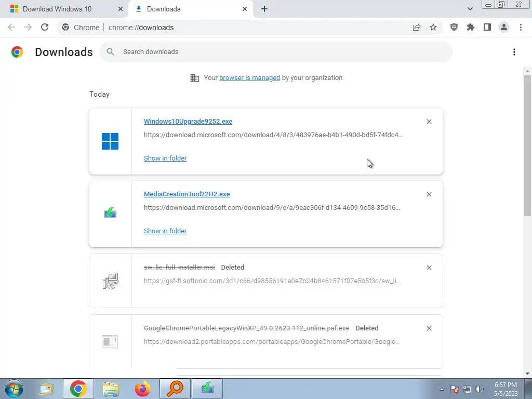Open the Media Creation Tool taskbar icon
This screenshot has width=532, height=399.
[x=207, y=389]
